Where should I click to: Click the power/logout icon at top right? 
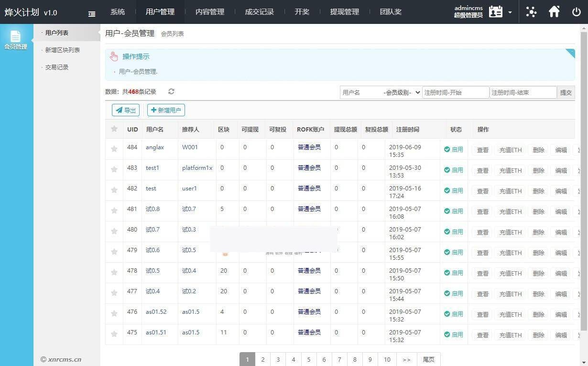click(577, 11)
